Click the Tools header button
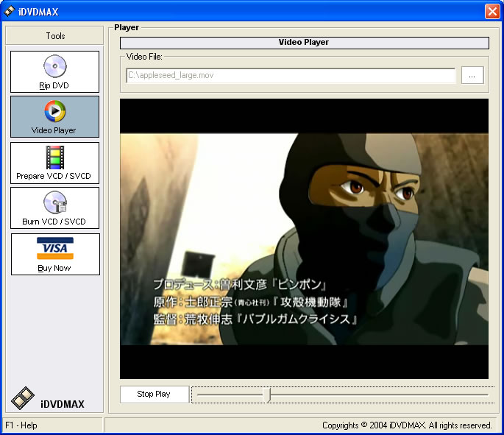This screenshot has height=435, width=504. pos(54,35)
